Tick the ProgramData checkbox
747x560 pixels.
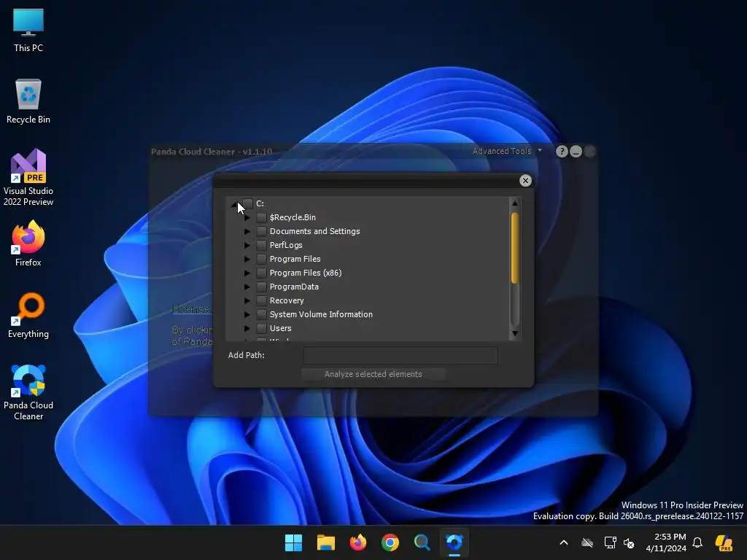(261, 287)
